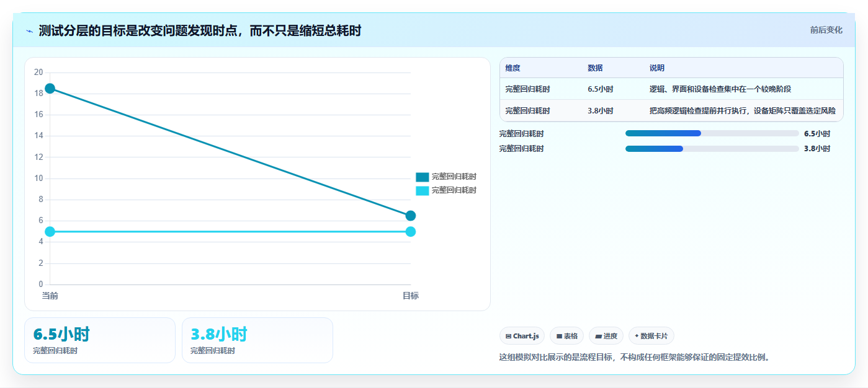Click the light cyan legend swatch in the chart
Image resolution: width=868 pixels, height=388 pixels.
pyautogui.click(x=423, y=190)
